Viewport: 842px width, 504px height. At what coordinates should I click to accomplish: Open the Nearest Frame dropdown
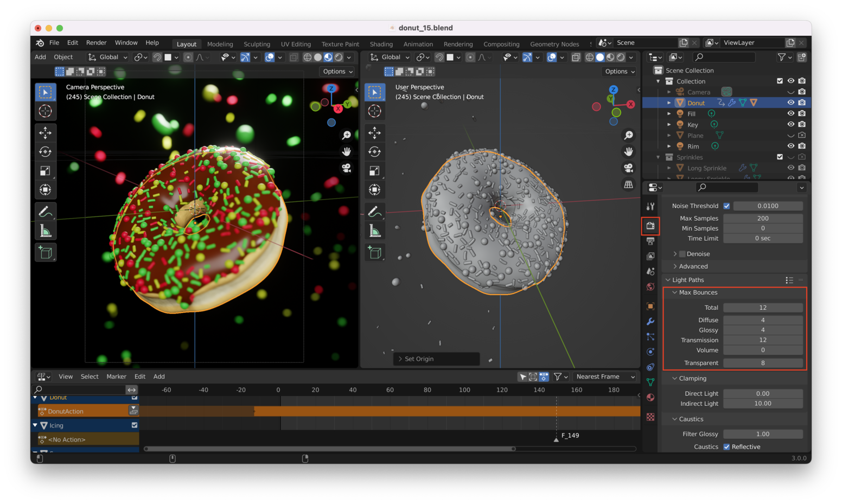pyautogui.click(x=605, y=377)
